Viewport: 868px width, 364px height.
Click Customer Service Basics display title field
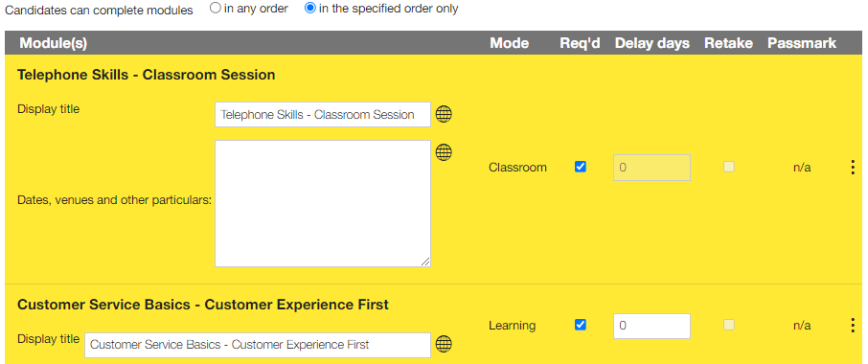tap(258, 345)
